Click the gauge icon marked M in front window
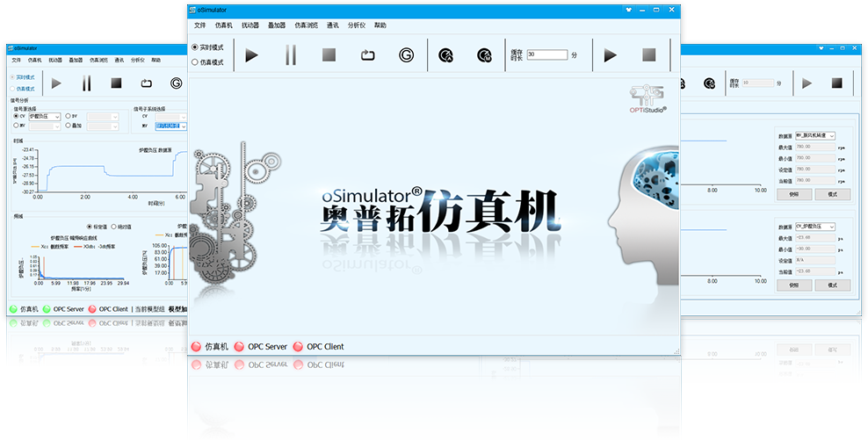This screenshot has height=440, width=868. [x=484, y=54]
